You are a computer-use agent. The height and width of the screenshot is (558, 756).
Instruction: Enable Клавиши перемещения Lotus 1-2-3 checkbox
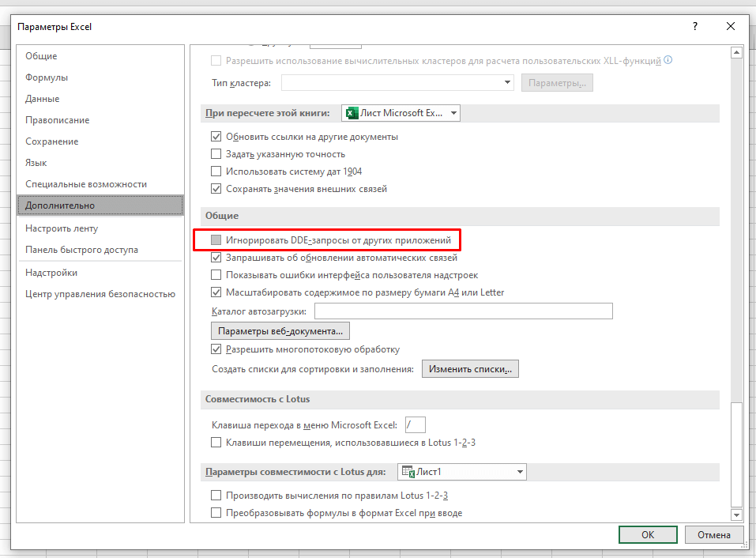click(216, 443)
